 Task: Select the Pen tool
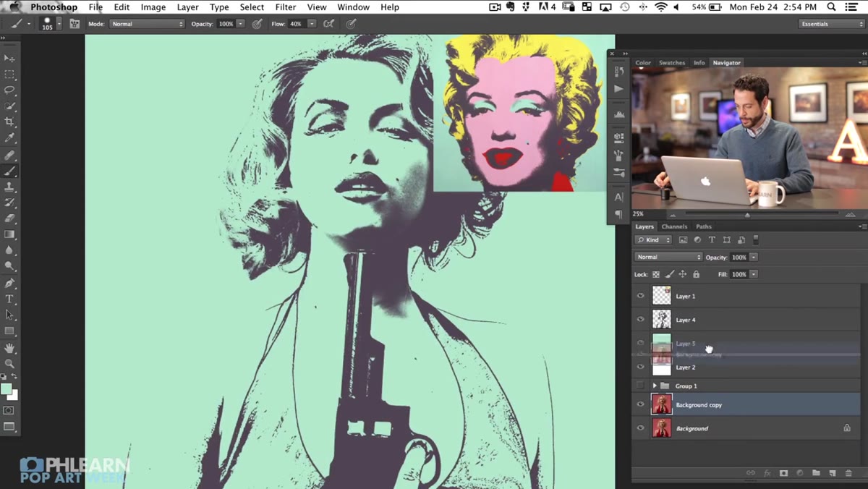click(9, 284)
